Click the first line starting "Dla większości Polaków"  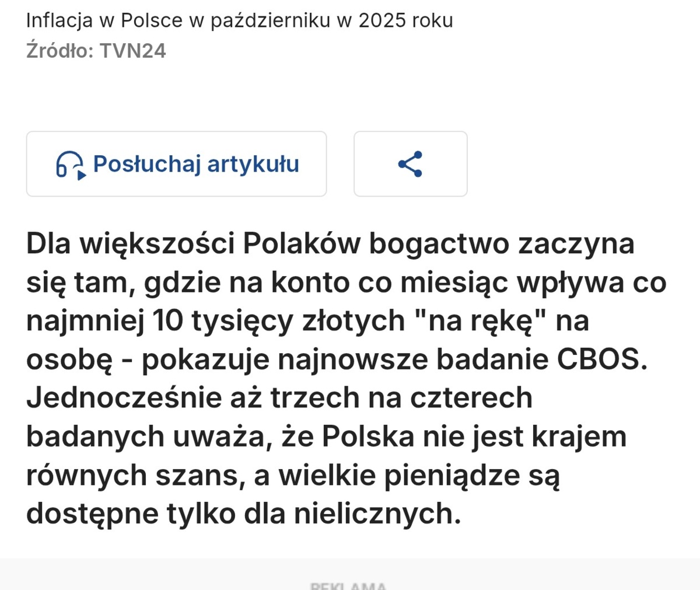pyautogui.click(x=330, y=243)
